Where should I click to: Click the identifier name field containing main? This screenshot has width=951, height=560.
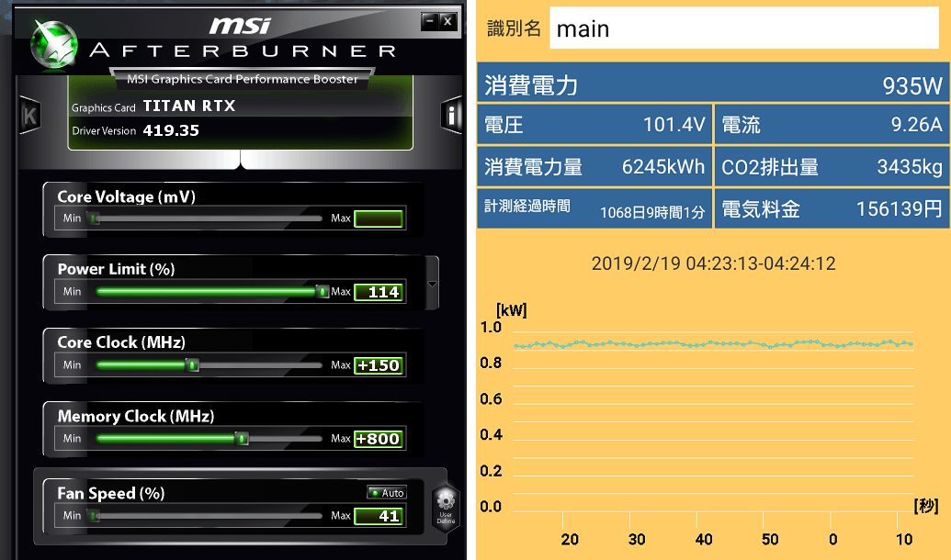click(744, 28)
